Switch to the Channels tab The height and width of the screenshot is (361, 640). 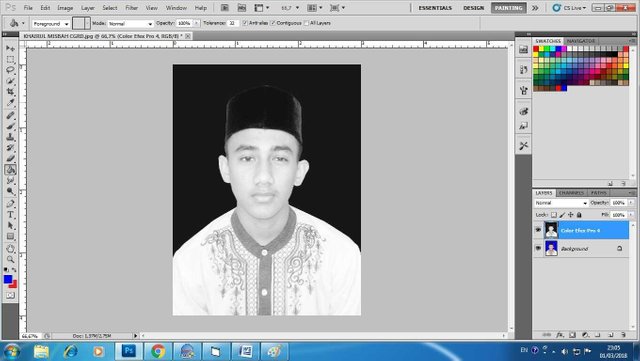pyautogui.click(x=571, y=193)
